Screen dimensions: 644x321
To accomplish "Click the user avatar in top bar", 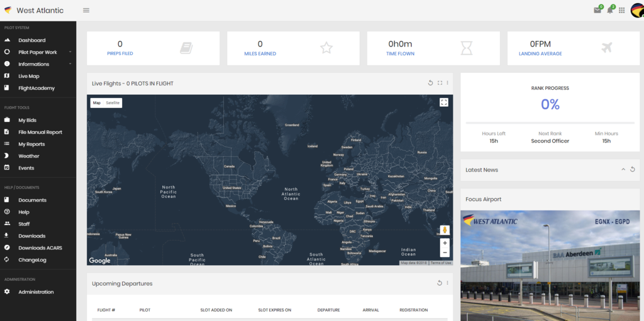I will [636, 10].
